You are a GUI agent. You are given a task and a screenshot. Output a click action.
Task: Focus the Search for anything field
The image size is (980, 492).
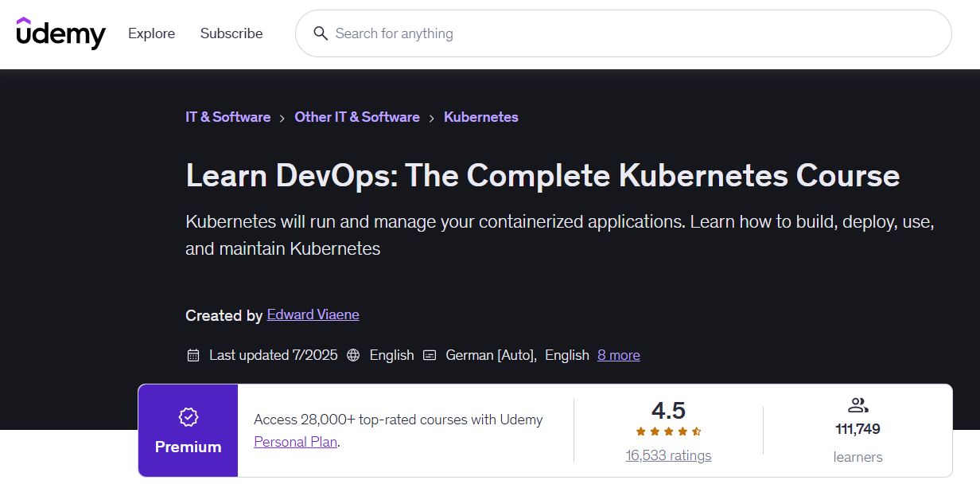pos(623,33)
